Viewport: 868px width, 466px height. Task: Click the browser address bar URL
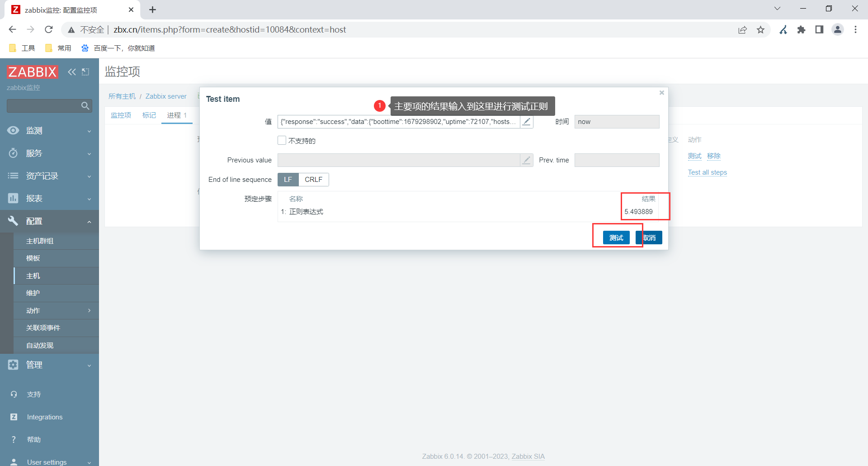coord(230,30)
